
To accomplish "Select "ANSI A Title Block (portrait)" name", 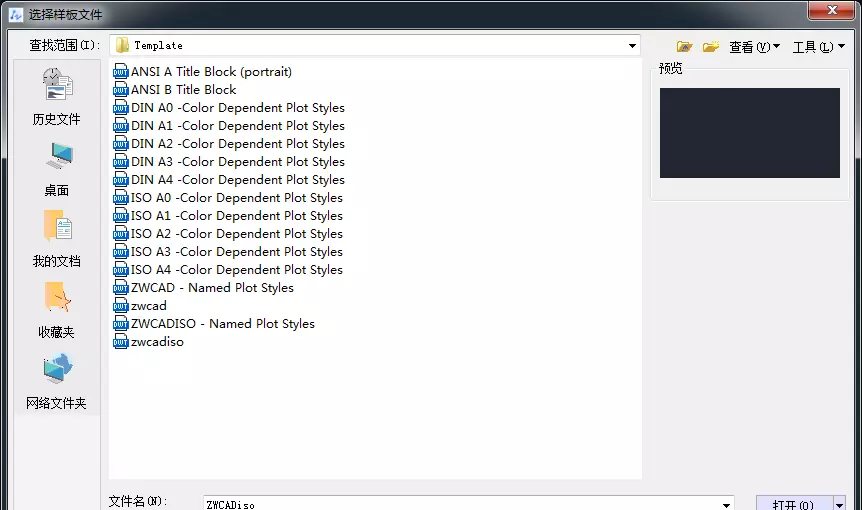I will 211,71.
